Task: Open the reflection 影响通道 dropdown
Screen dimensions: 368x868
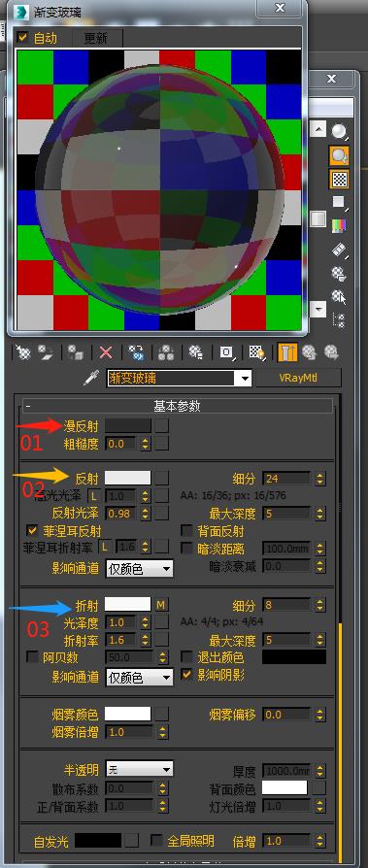Action: (140, 569)
